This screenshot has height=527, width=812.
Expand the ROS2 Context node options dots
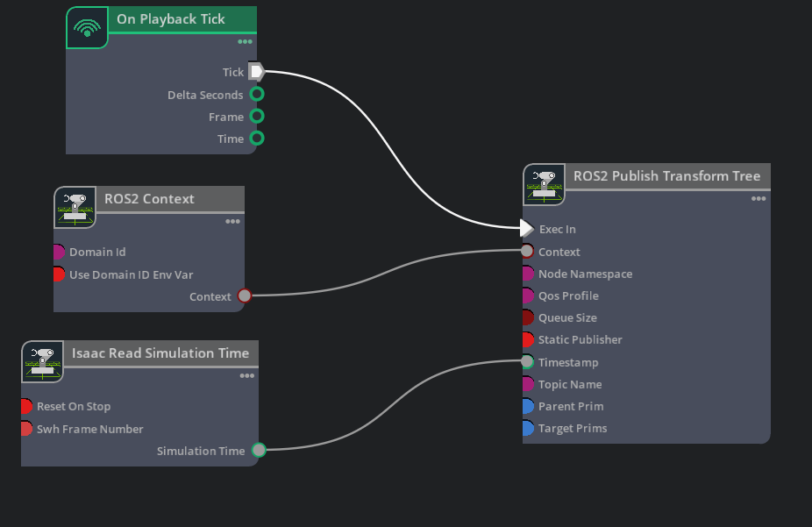pyautogui.click(x=232, y=222)
